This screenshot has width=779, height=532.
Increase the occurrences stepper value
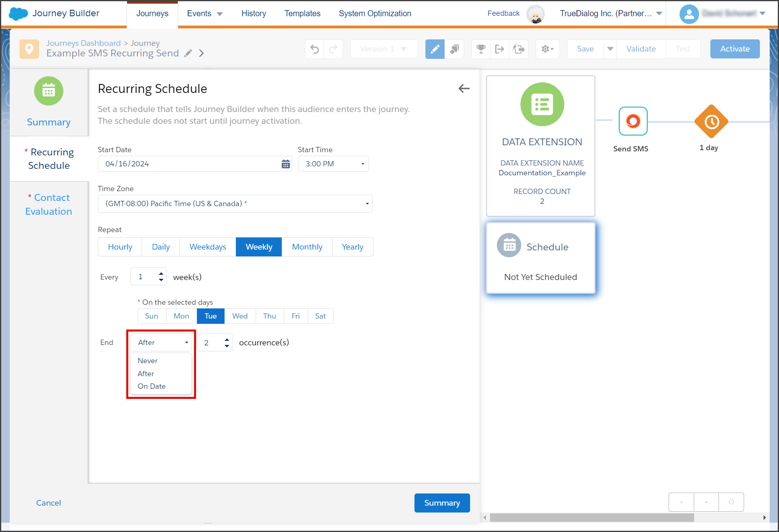[x=227, y=339]
